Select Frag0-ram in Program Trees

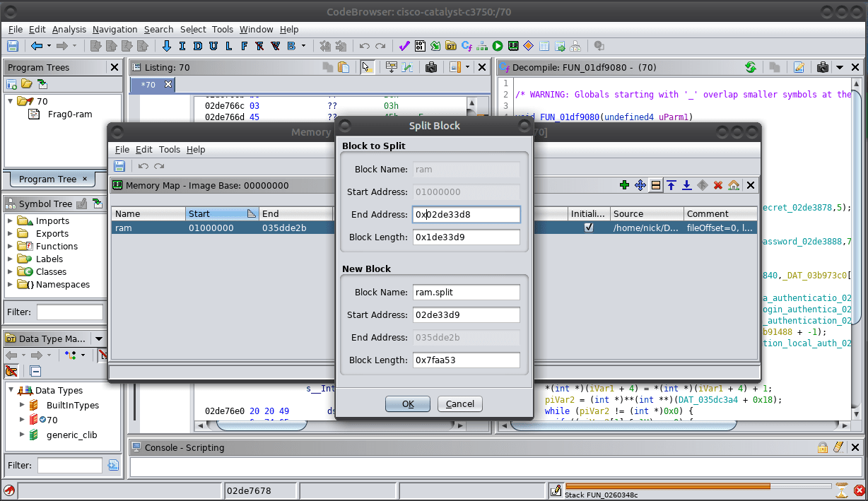69,114
